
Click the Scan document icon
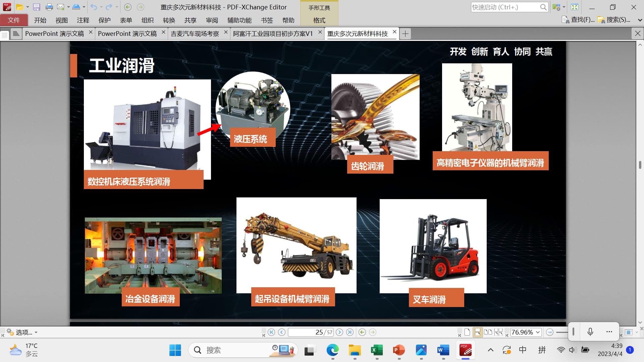click(76, 7)
